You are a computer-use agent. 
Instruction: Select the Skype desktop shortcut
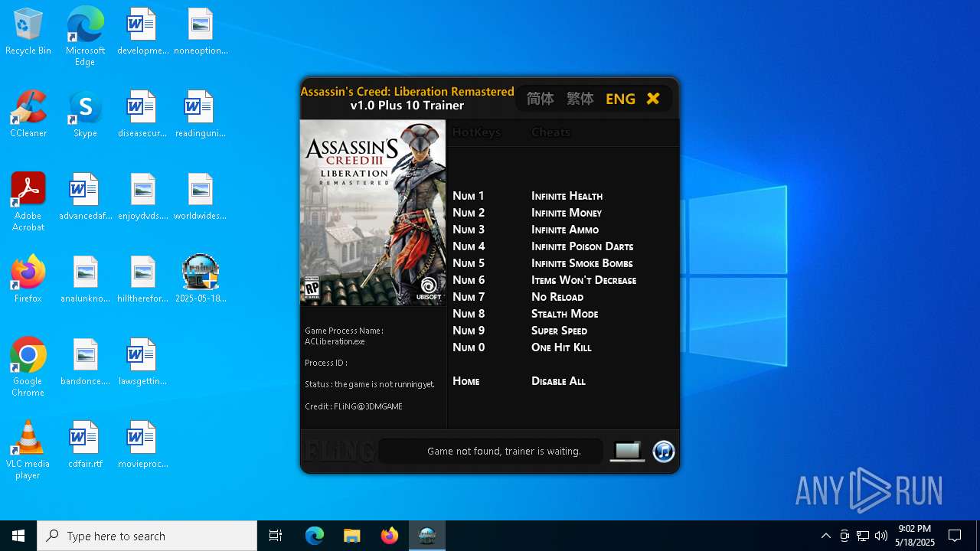point(85,115)
